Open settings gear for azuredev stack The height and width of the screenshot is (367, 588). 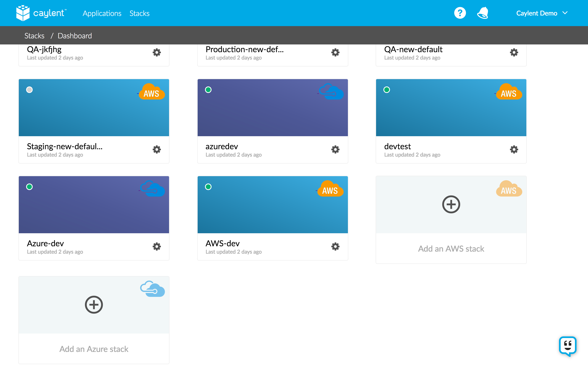(x=335, y=149)
